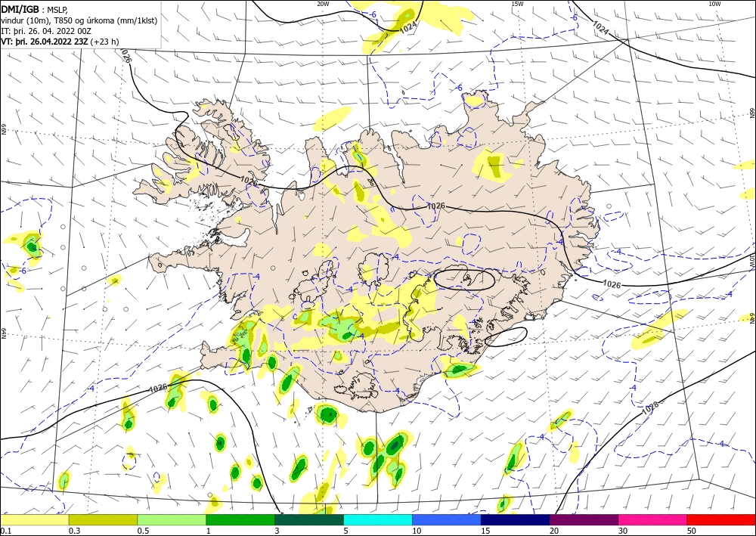Click the '1028' isobar label
Screen dimensions: 756x536
[650, 407]
